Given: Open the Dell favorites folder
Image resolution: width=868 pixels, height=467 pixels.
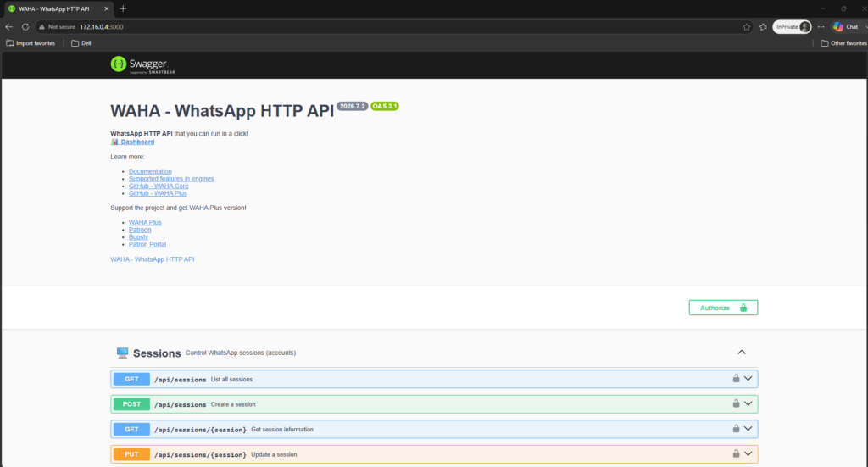Looking at the screenshot, I should [x=81, y=43].
